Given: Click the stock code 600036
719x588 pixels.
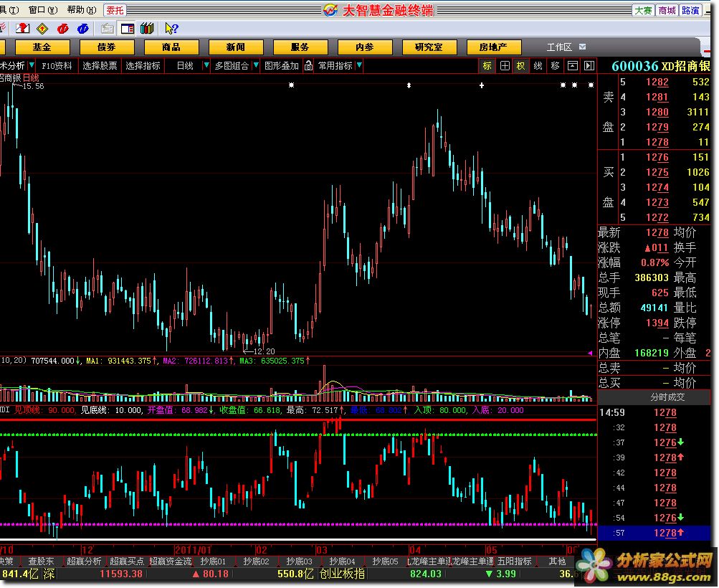Looking at the screenshot, I should click(x=634, y=66).
